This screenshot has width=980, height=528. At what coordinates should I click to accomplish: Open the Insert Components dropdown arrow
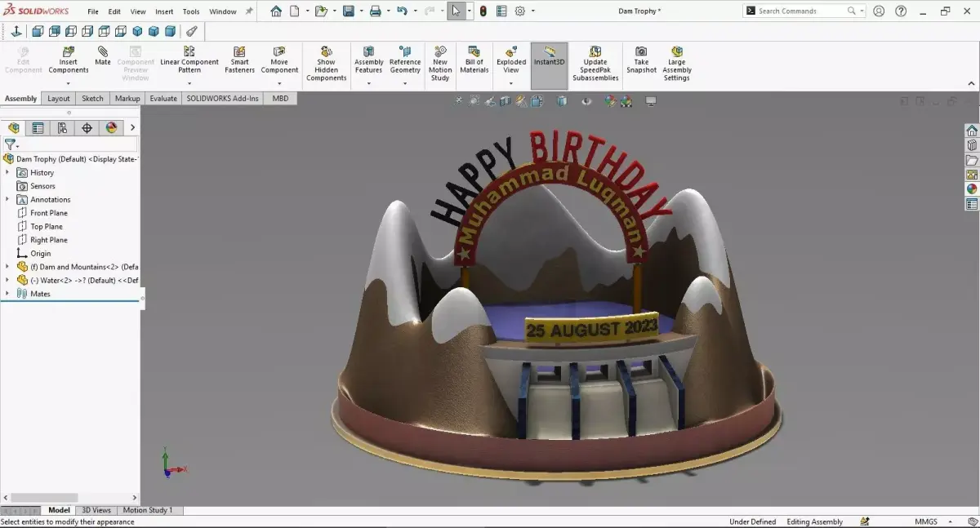[x=69, y=83]
